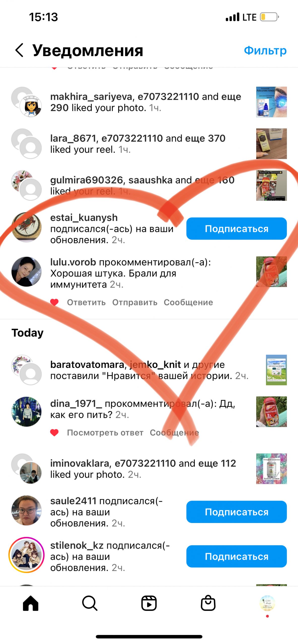Go back using the left chevron arrow
Image resolution: width=298 pixels, height=644 pixels.
click(x=19, y=50)
